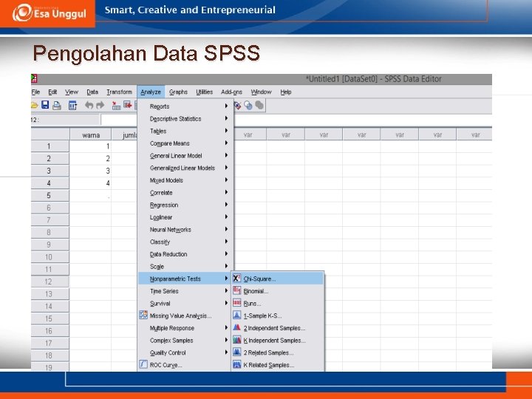Select the warna column header
Image resolution: width=532 pixels, height=399 pixels.
[91, 134]
